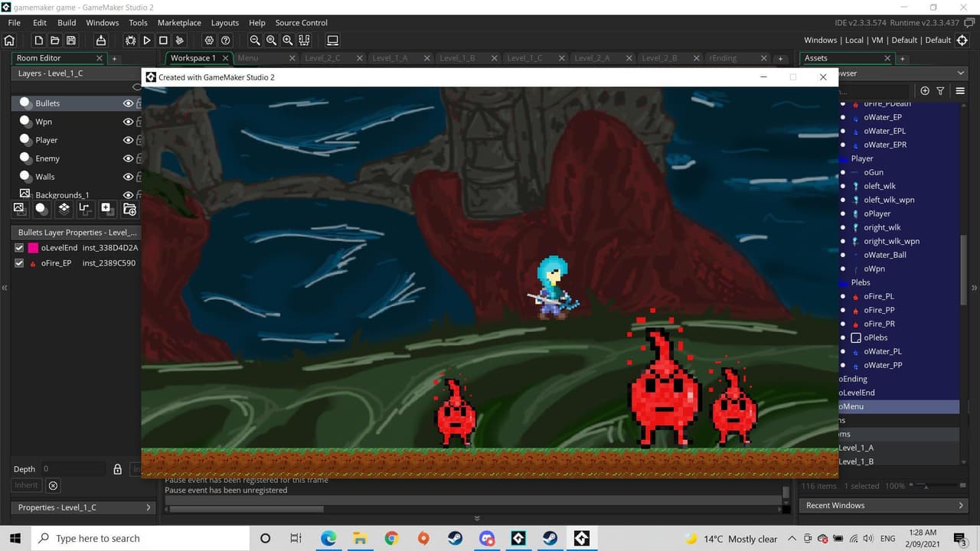This screenshot has height=551, width=980.
Task: Open the target manager crosshair icon
Action: tap(962, 41)
